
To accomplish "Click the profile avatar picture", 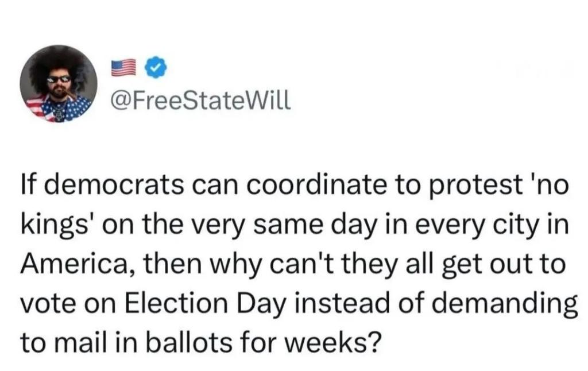I will 59,84.
